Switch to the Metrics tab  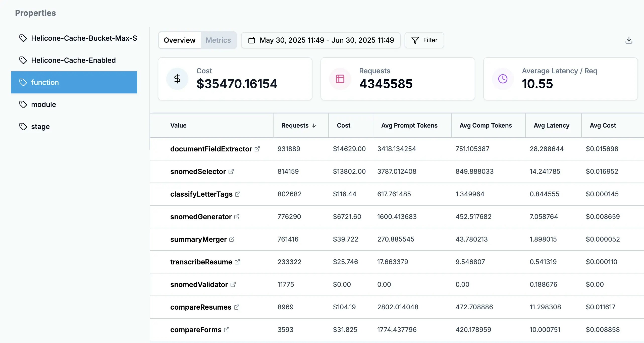coord(218,40)
